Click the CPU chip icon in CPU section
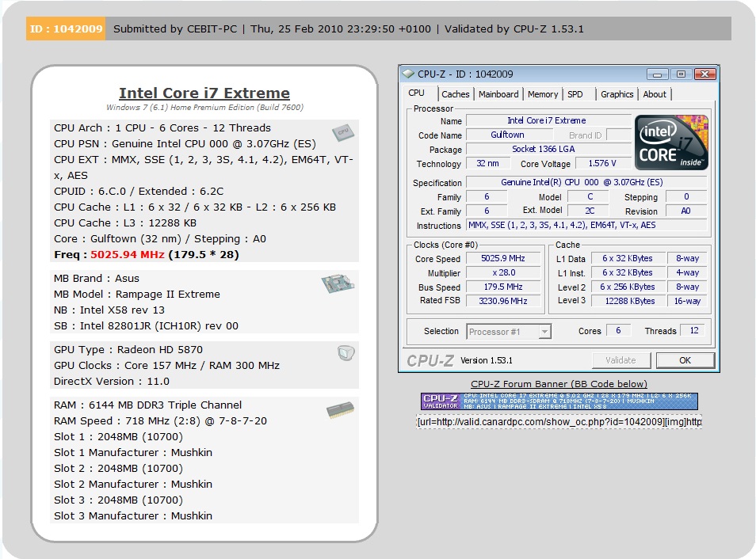This screenshot has height=559, width=756. tap(343, 132)
